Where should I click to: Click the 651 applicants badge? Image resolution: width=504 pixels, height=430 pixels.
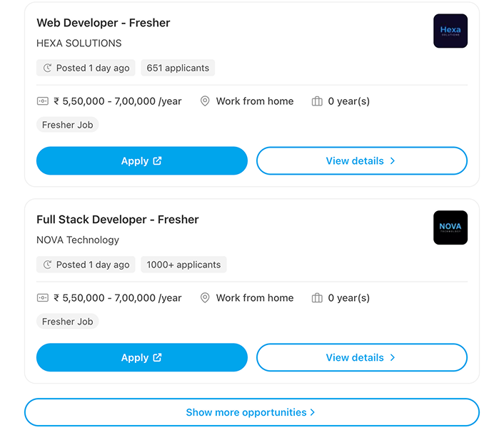click(178, 68)
